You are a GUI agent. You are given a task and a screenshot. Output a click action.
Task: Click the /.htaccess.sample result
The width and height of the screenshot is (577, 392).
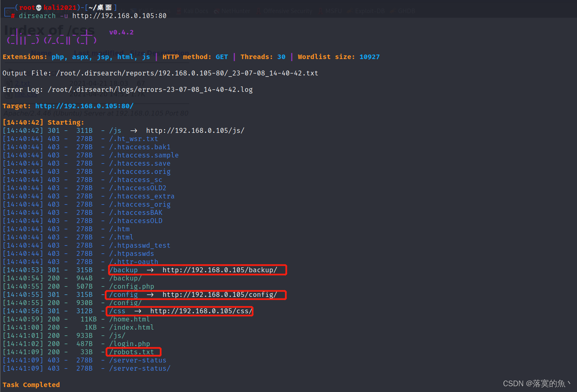pos(144,155)
